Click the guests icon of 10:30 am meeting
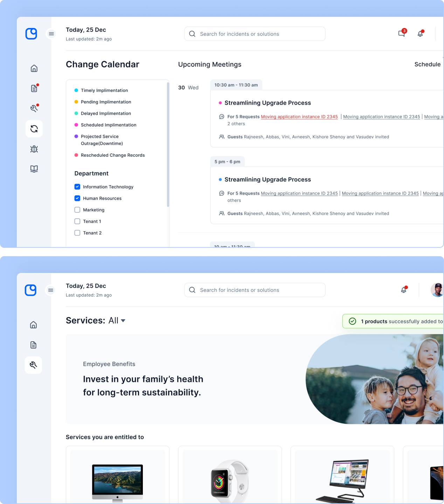 coord(222,137)
